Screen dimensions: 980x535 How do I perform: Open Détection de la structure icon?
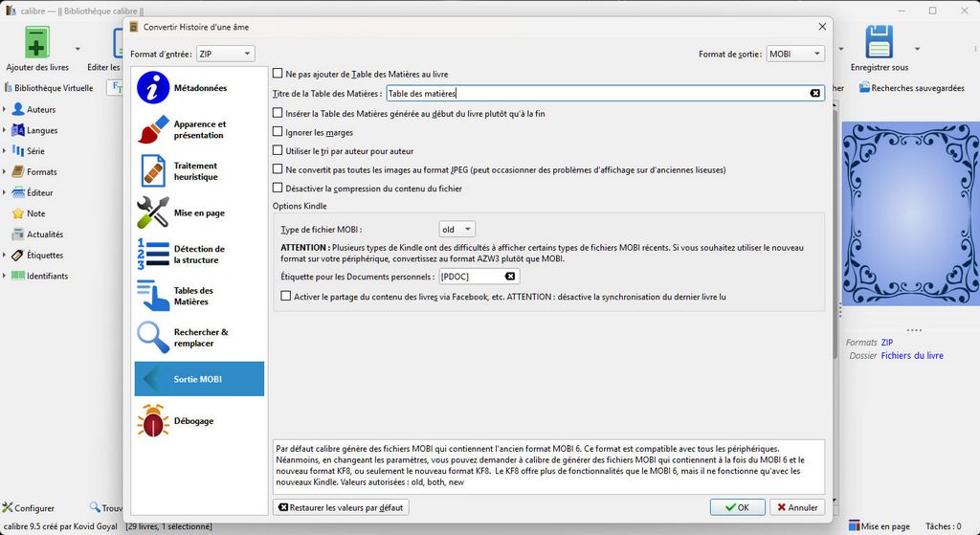click(x=153, y=255)
